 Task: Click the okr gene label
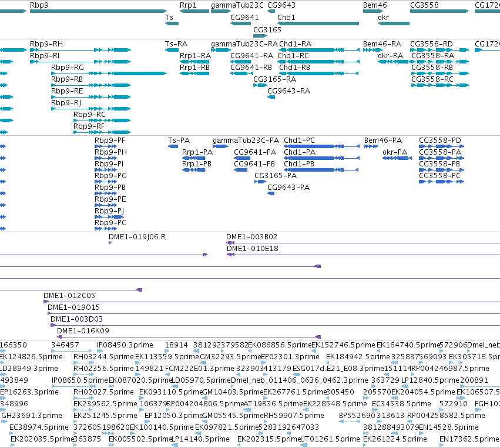[x=383, y=17]
